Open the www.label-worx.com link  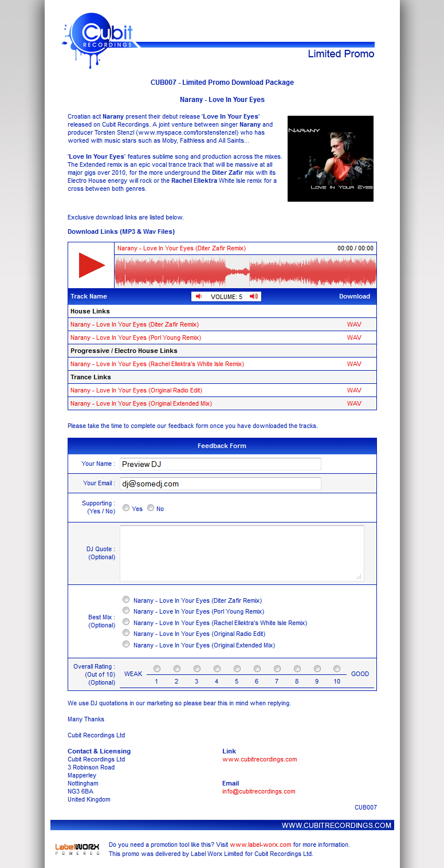coord(261,845)
